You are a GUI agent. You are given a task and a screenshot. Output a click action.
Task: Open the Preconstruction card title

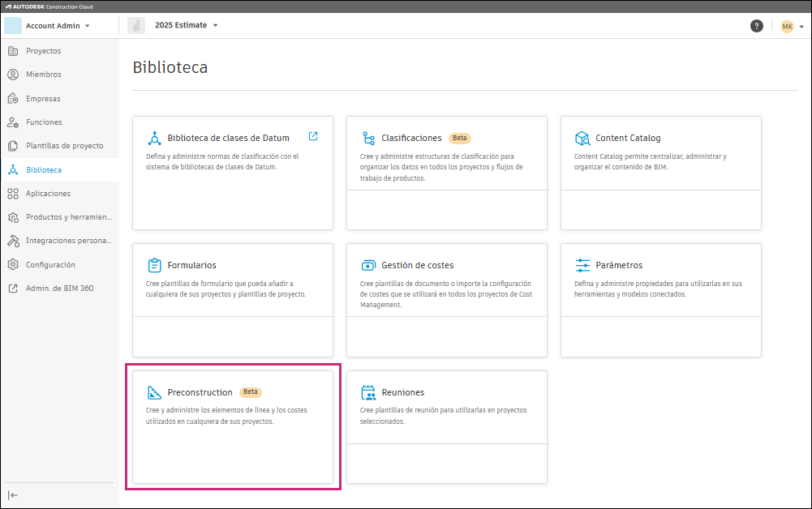point(200,392)
